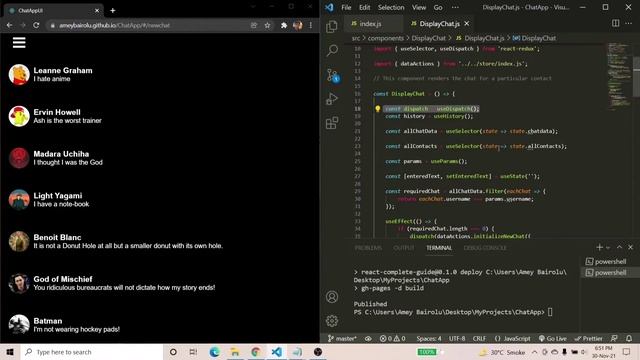Screen dimensions: 640x360
Task: Switch to PROBLEMS panel tab
Action: [x=368, y=248]
